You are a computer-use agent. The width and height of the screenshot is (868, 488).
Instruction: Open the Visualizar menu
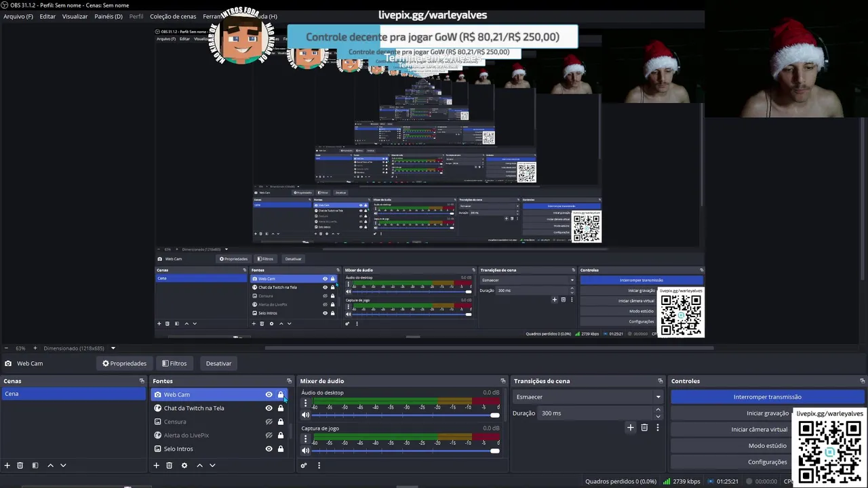click(75, 16)
